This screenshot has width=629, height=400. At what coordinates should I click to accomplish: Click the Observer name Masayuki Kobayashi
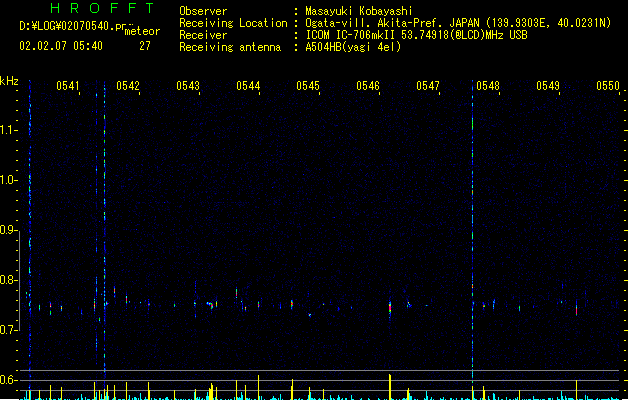coord(359,11)
